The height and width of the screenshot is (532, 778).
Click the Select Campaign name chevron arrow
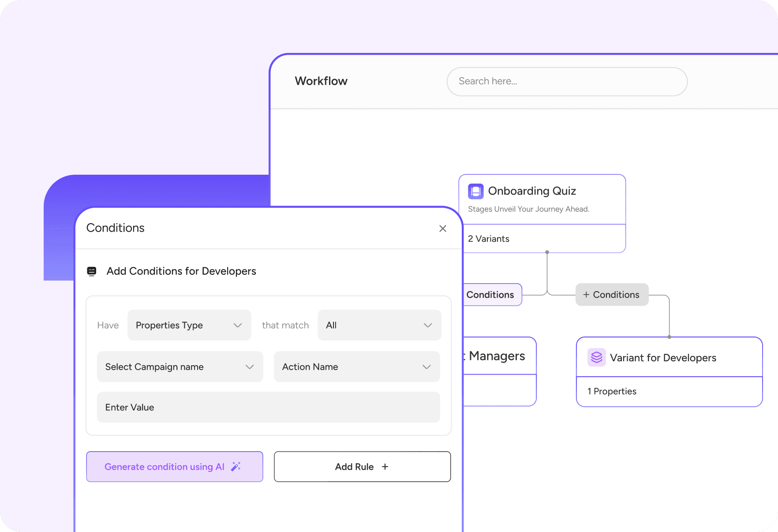coord(250,367)
